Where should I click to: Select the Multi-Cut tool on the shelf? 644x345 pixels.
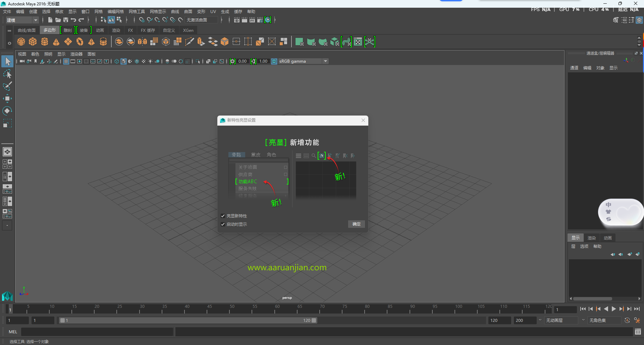(x=190, y=42)
